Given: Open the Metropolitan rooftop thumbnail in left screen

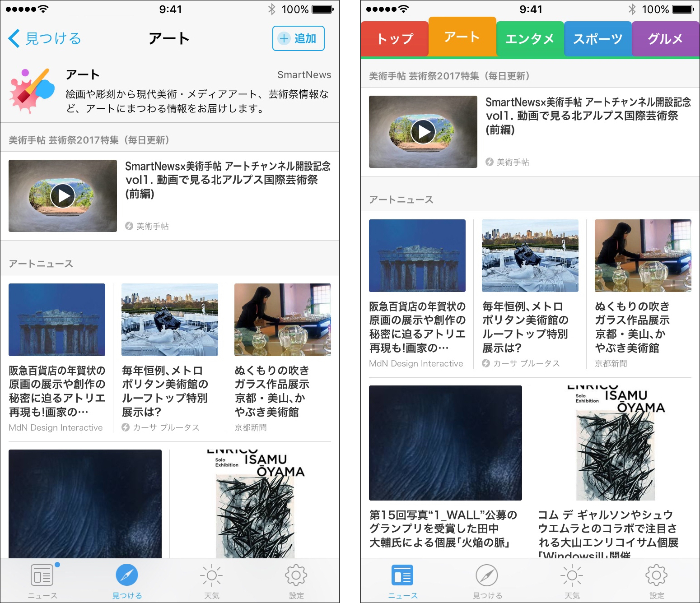Looking at the screenshot, I should [x=170, y=320].
